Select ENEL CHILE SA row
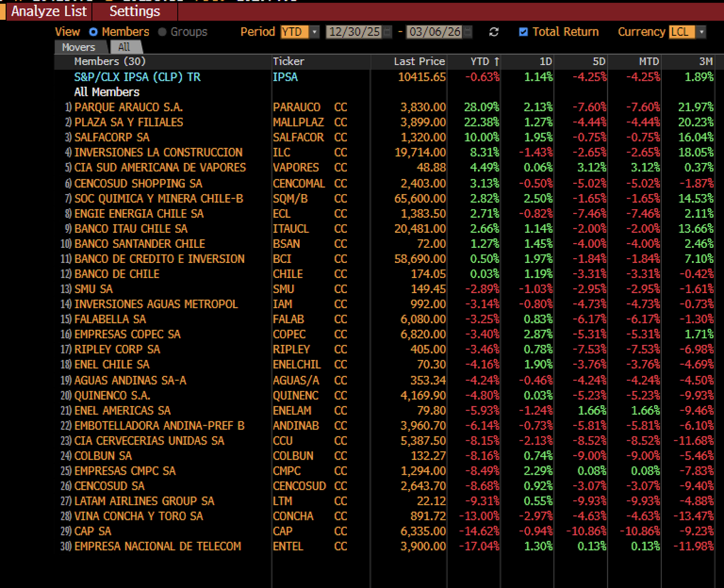The height and width of the screenshot is (588, 724). click(385, 364)
